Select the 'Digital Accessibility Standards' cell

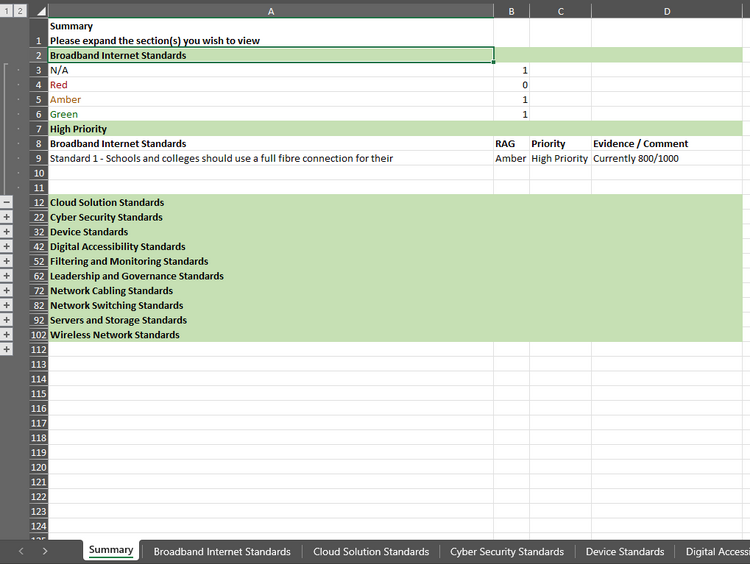tap(271, 247)
